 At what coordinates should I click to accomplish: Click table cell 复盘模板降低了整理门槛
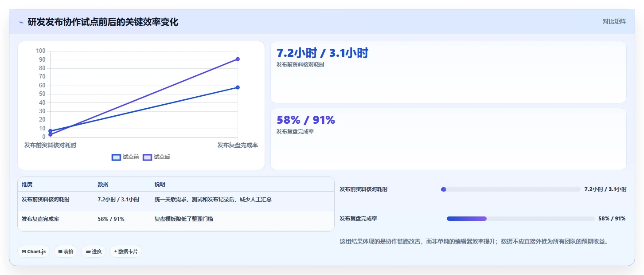183,219
